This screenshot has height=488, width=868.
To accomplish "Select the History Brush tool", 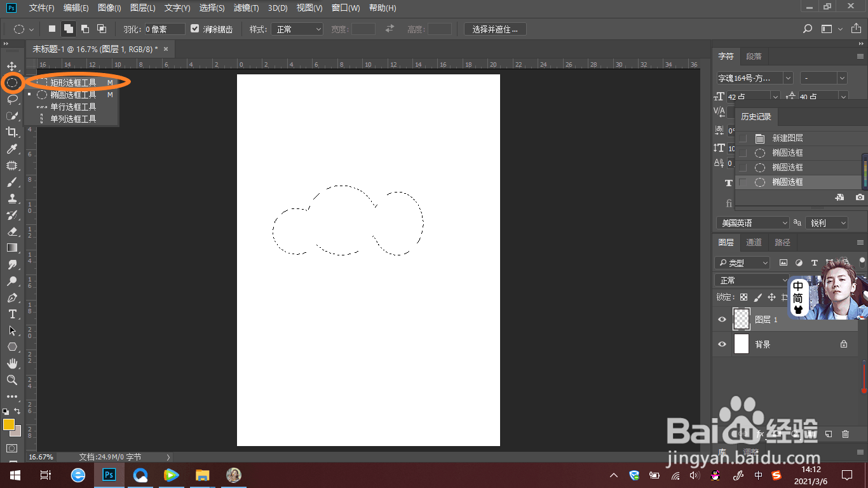I will click(x=11, y=215).
